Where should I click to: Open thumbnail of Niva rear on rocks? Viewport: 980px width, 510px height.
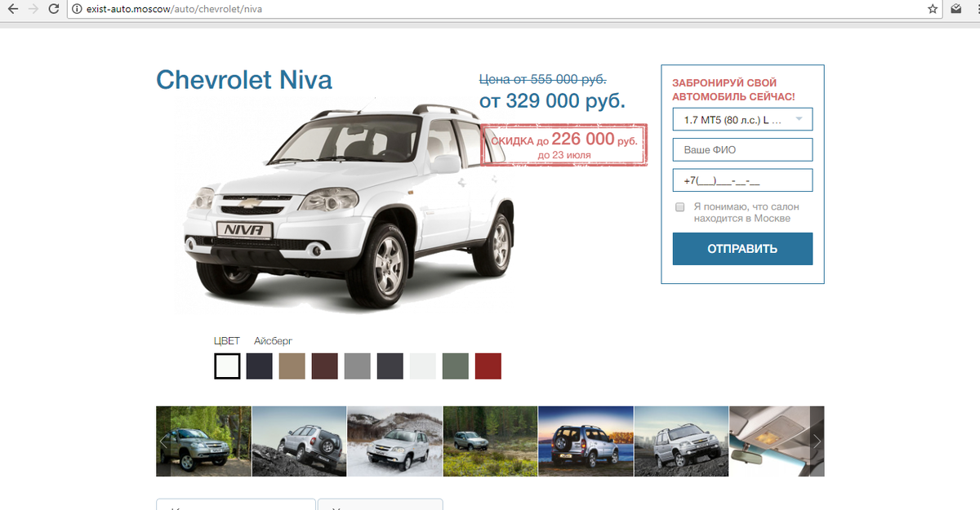pyautogui.click(x=300, y=441)
